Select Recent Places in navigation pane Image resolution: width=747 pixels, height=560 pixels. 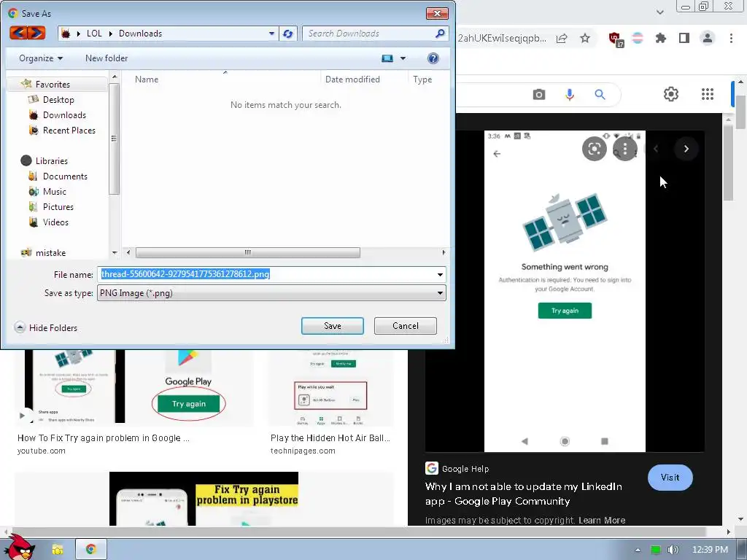[69, 130]
